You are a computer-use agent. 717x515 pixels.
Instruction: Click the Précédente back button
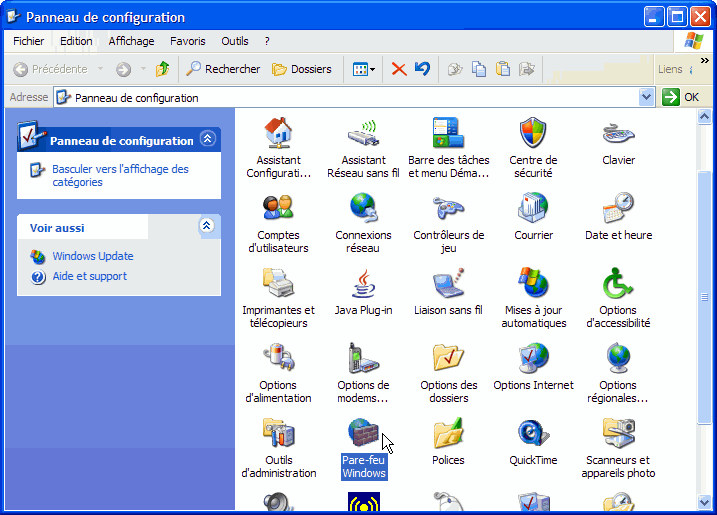tap(50, 69)
